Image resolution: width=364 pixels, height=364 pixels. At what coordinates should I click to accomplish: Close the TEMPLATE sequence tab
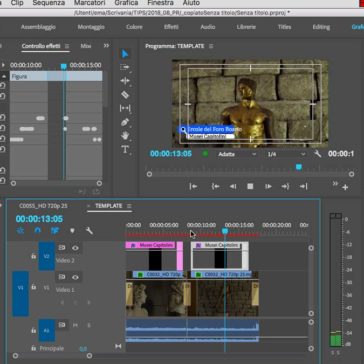tap(89, 206)
